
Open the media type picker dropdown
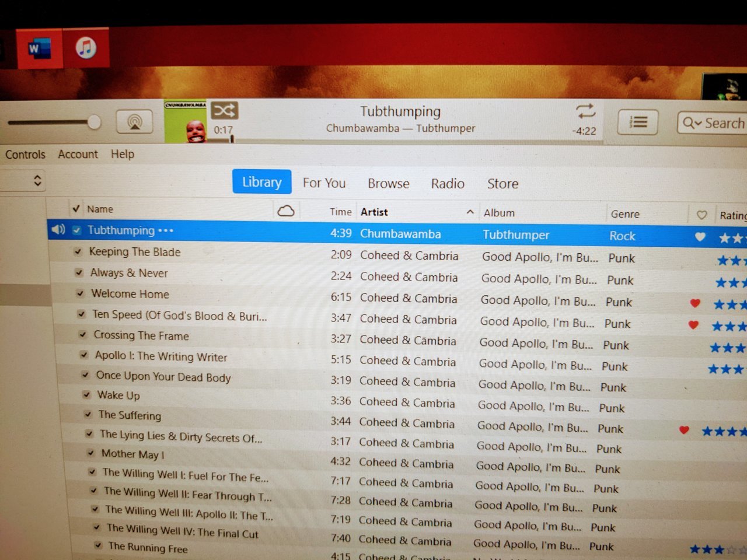click(x=23, y=180)
